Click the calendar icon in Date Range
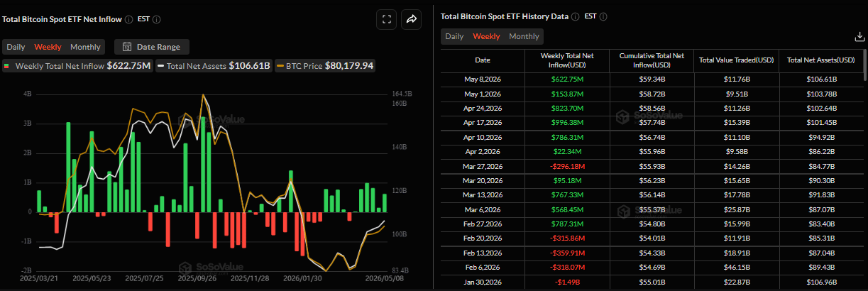 click(x=127, y=47)
